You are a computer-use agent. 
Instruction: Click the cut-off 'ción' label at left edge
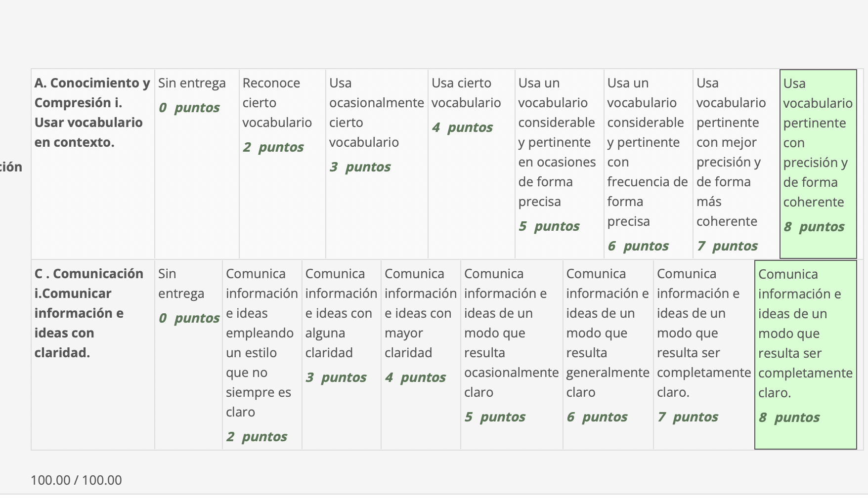click(x=11, y=167)
